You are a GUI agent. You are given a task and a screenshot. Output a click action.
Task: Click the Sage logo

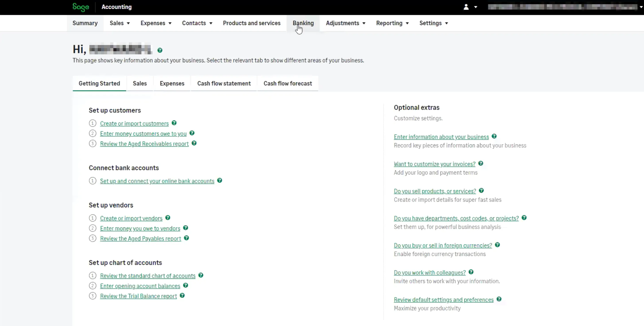(x=81, y=7)
